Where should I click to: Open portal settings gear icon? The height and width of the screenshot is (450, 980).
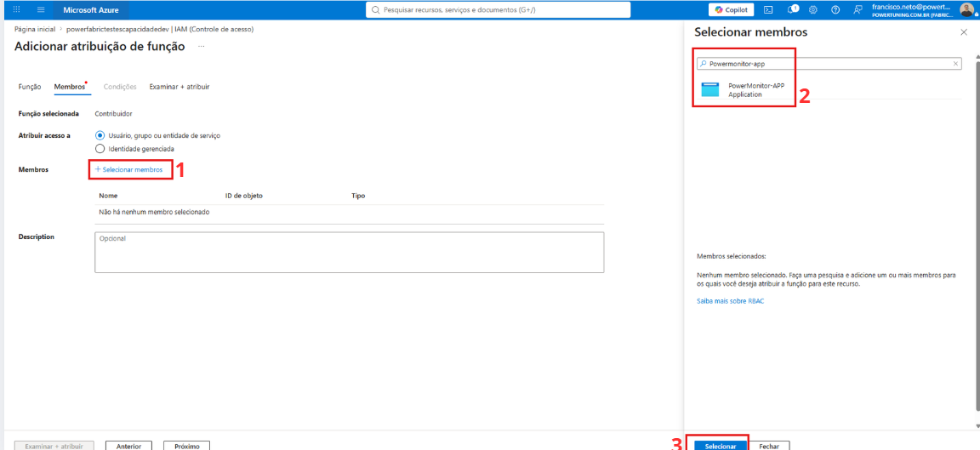(813, 10)
